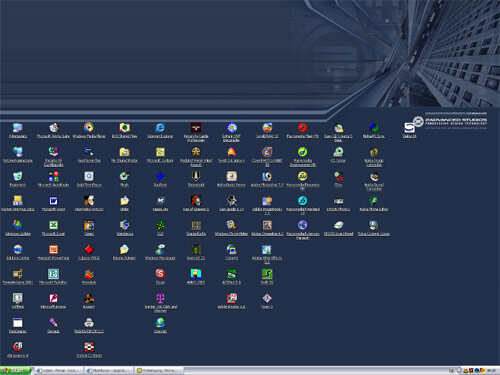Open Nokia PC Sync shortcut
Screen dimensions: 500x375
pos(374,128)
